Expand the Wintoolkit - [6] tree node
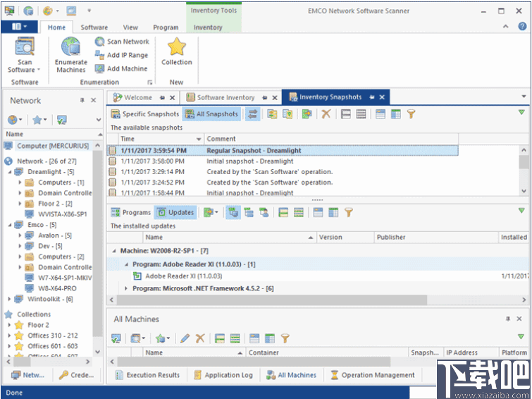532x399 pixels. (x=9, y=299)
